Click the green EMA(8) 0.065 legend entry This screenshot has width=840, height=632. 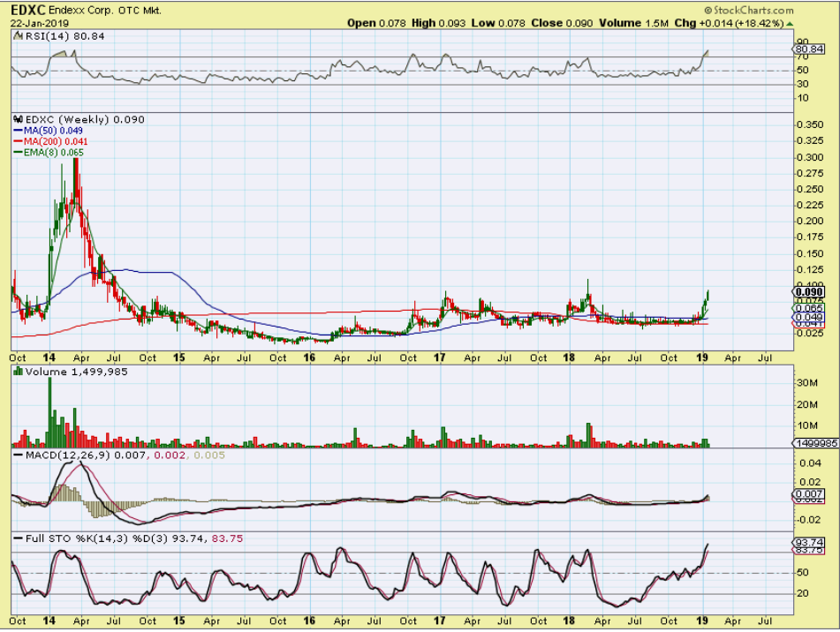49,153
